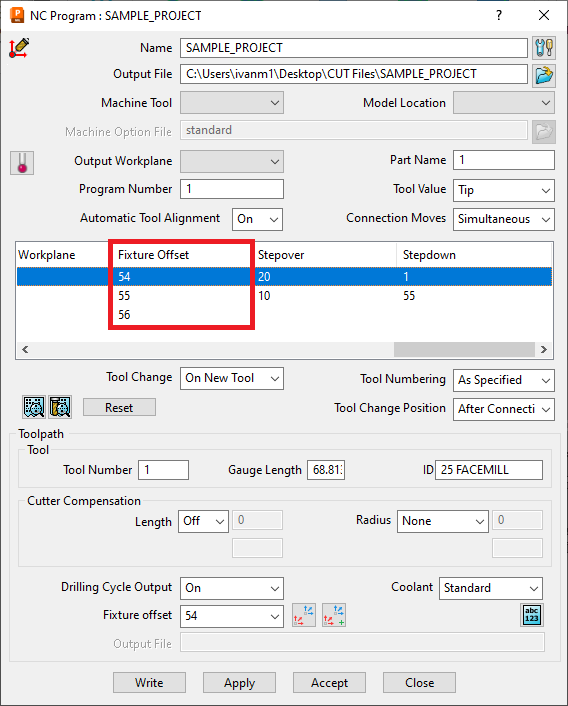
Task: Open the Tool Value dropdown showing Tip
Action: 504,190
